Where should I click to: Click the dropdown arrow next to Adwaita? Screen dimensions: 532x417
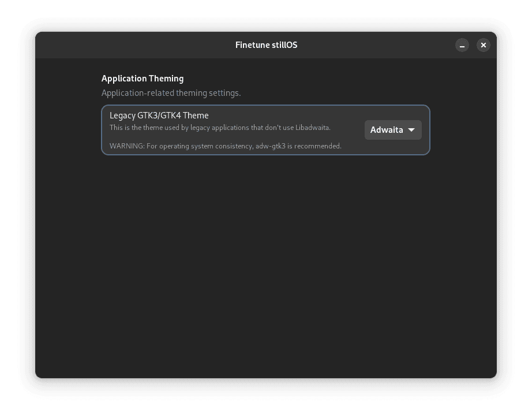[411, 130]
